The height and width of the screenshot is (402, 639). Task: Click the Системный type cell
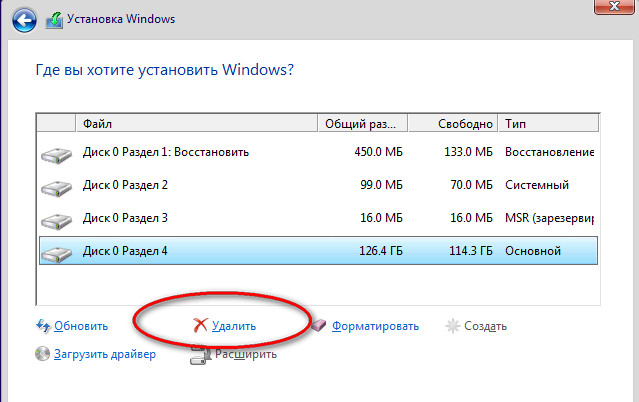point(537,185)
